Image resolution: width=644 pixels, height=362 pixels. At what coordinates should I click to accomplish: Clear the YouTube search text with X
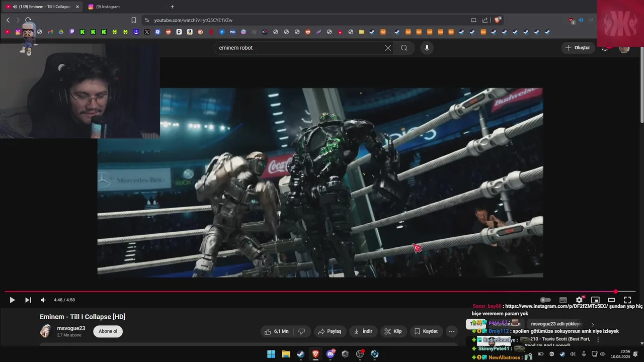click(x=388, y=48)
